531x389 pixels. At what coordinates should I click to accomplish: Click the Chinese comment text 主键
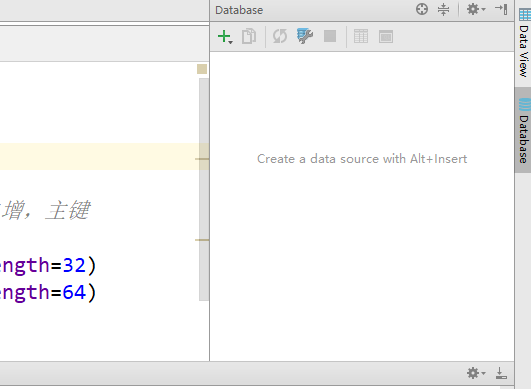68,210
